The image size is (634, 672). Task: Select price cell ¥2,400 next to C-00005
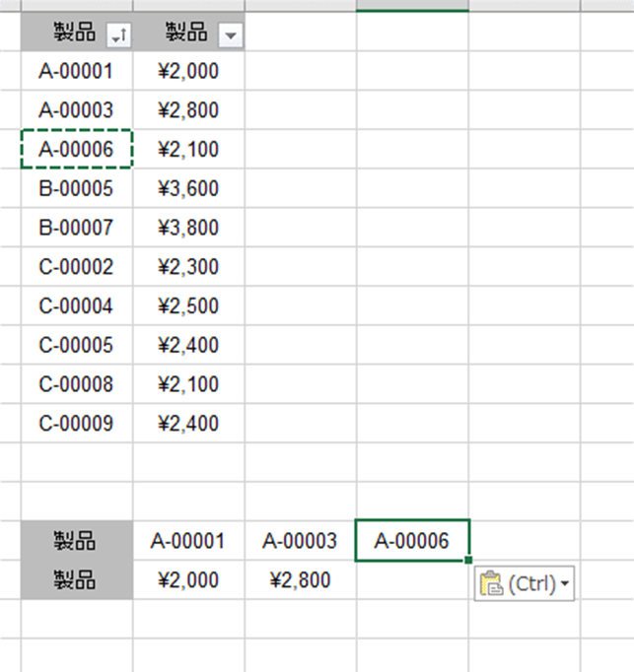pos(188,345)
